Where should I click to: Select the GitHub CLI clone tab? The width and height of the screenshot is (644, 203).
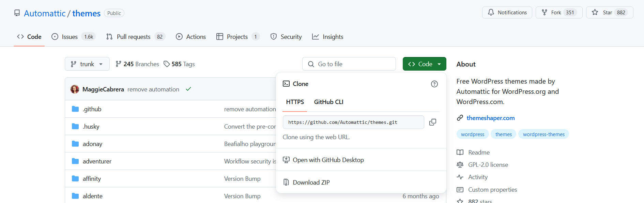click(328, 102)
